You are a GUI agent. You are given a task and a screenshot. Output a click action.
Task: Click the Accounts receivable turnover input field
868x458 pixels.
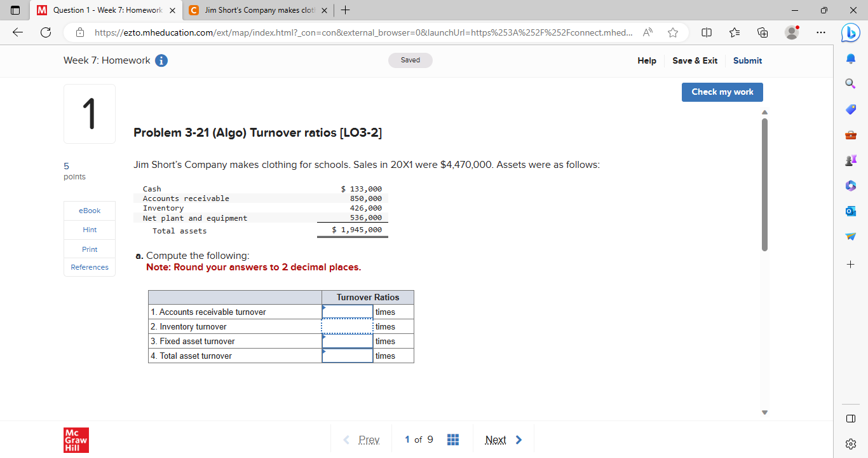click(x=347, y=312)
